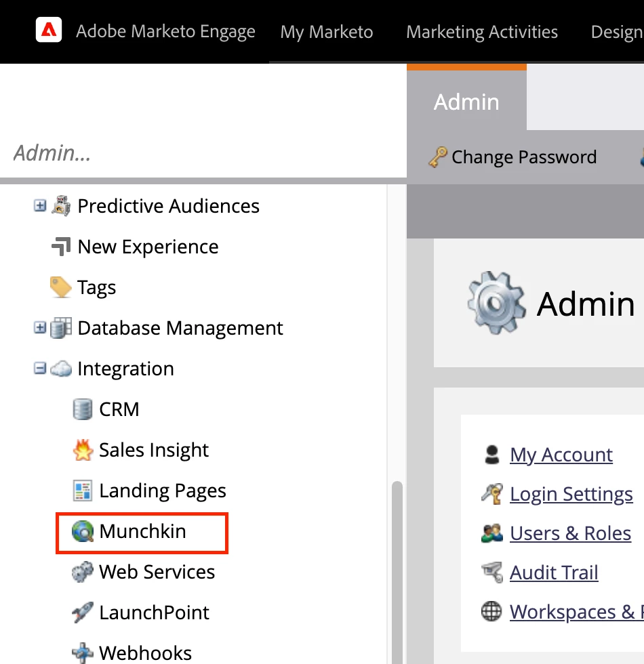Select Integration tree item
The height and width of the screenshot is (664, 644).
click(x=125, y=369)
